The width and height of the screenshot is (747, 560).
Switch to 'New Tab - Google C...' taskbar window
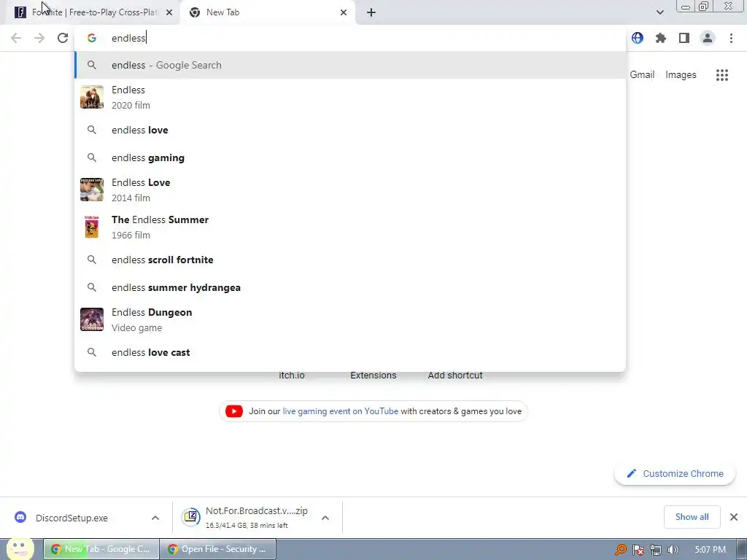tap(101, 549)
